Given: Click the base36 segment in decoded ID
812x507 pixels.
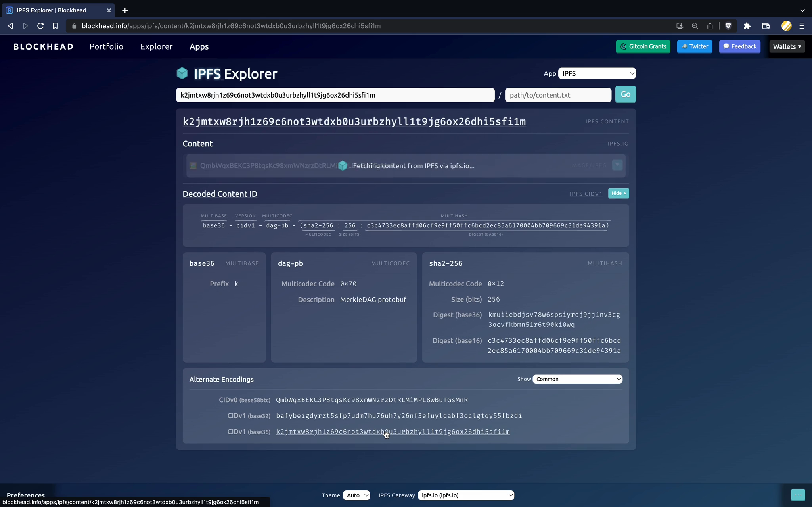Looking at the screenshot, I should 214,225.
